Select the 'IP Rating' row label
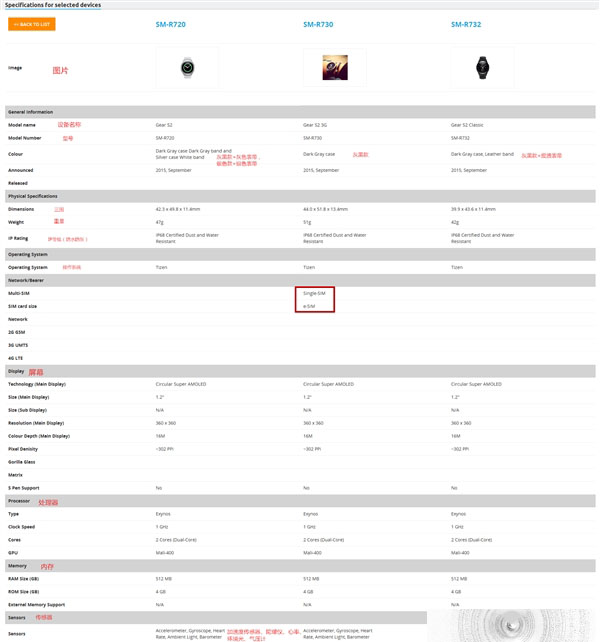 coord(18,238)
